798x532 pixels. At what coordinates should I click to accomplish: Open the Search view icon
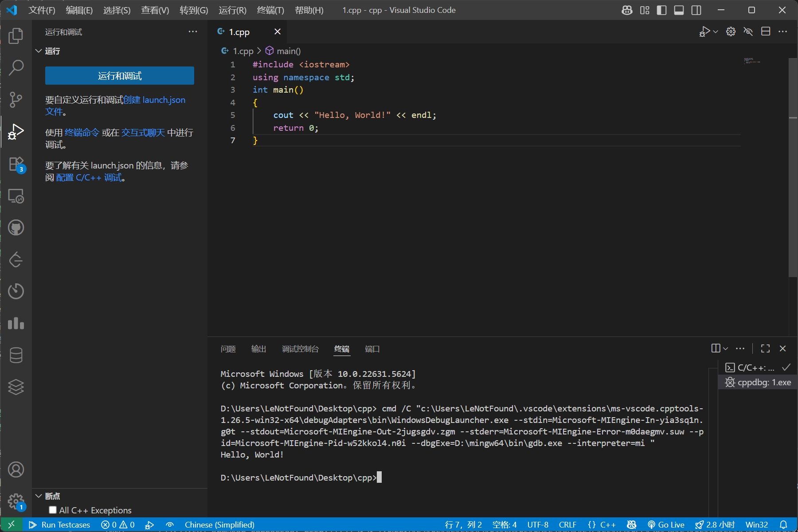pyautogui.click(x=16, y=68)
